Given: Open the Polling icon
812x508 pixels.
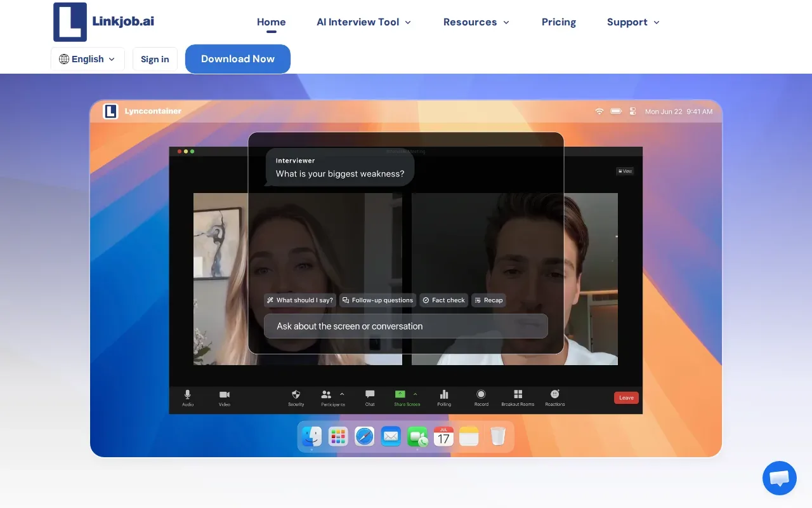Looking at the screenshot, I should (x=444, y=394).
